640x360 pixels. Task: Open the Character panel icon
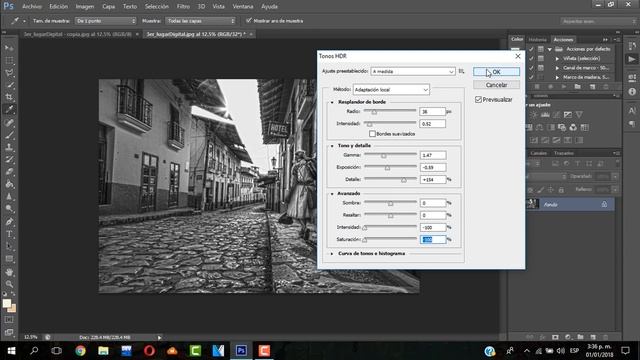coord(632,111)
